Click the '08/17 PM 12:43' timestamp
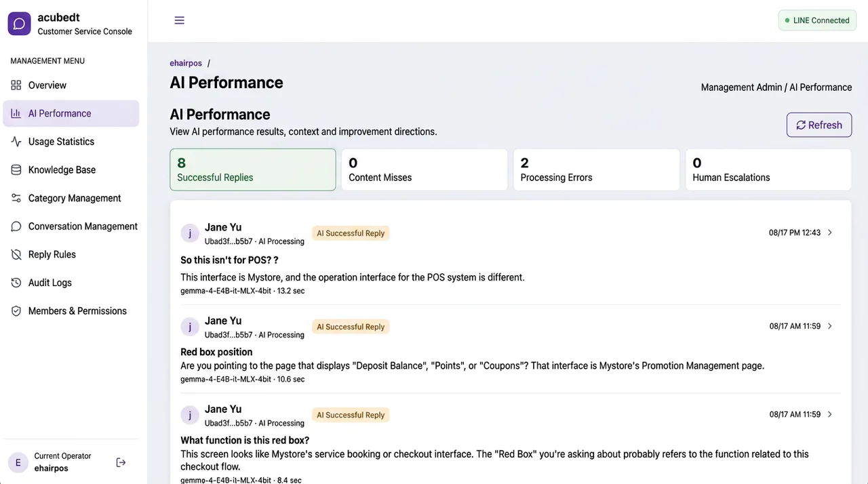This screenshot has height=484, width=868. [x=795, y=233]
